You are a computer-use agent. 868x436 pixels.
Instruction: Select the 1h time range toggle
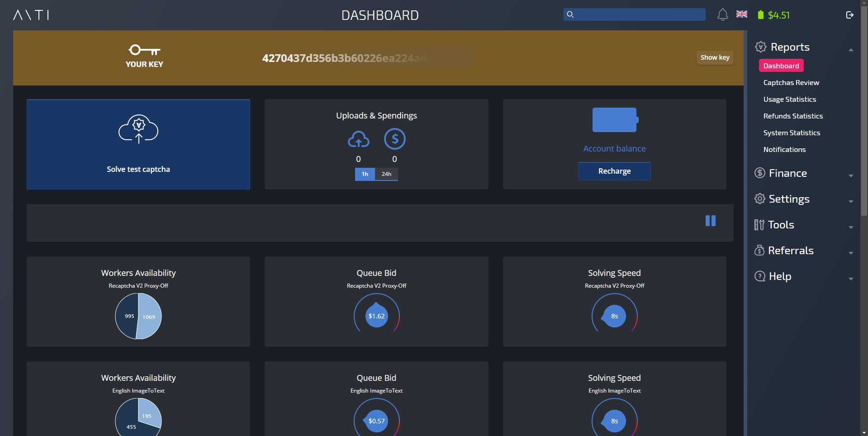coord(365,174)
